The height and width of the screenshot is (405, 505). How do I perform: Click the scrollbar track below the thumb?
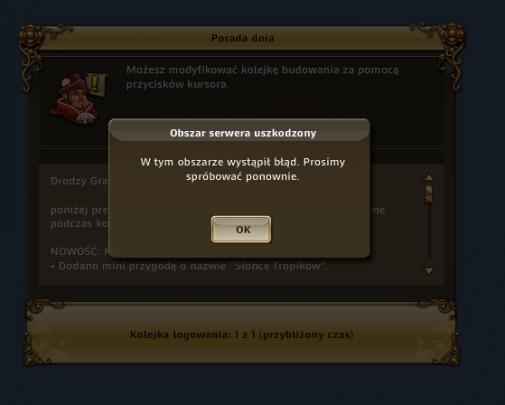429,233
